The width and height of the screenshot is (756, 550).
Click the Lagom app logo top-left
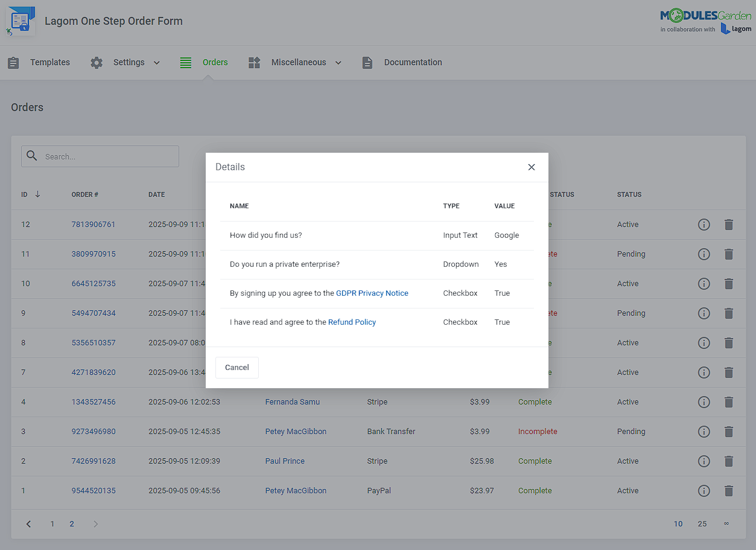pos(21,21)
